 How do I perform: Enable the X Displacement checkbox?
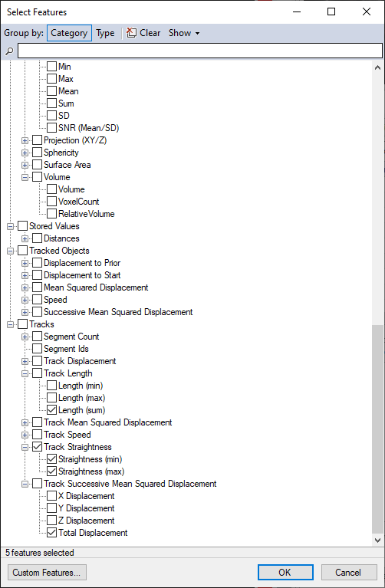point(52,496)
